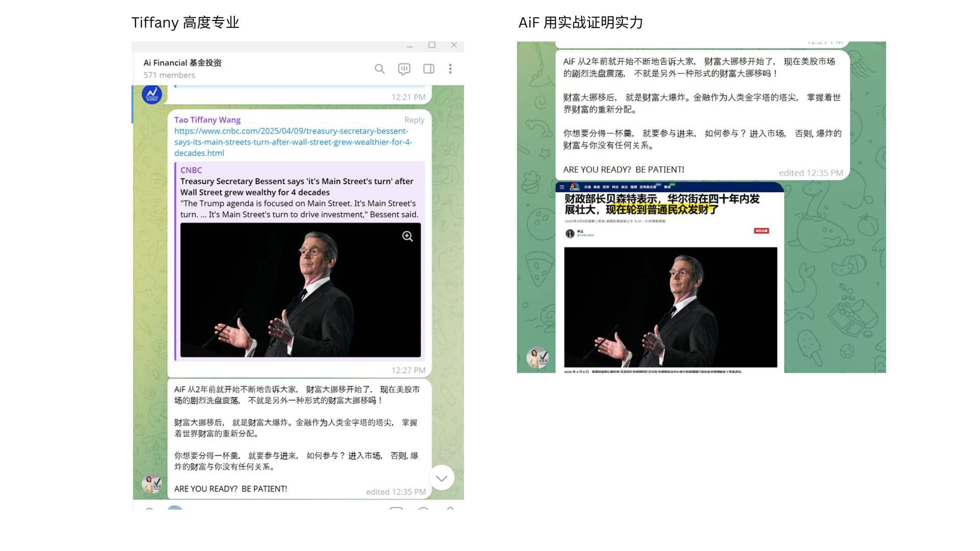
Task: Click the hamburger menu in CNBC screenshot header
Action: pyautogui.click(x=562, y=187)
